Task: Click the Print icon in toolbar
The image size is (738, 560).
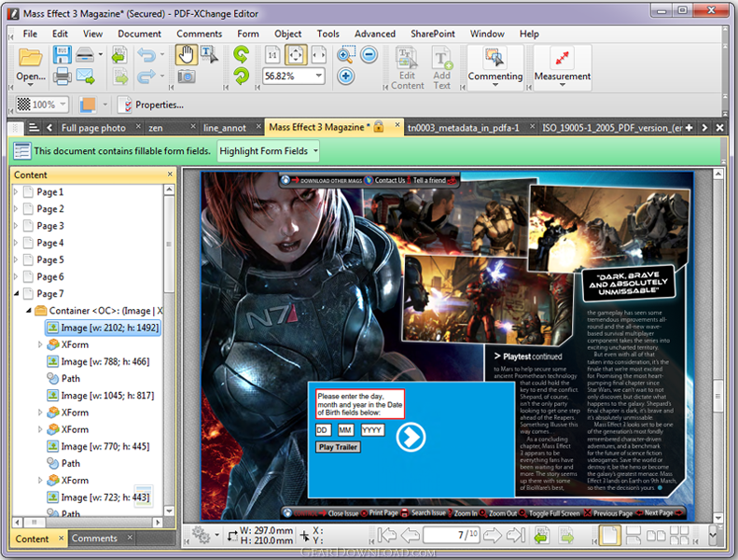Action: pos(63,77)
